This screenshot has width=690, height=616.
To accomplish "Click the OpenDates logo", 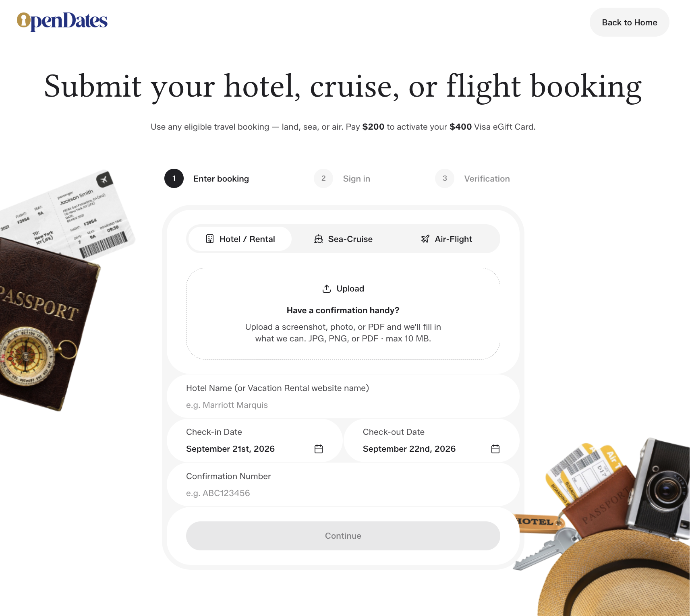I will point(62,21).
